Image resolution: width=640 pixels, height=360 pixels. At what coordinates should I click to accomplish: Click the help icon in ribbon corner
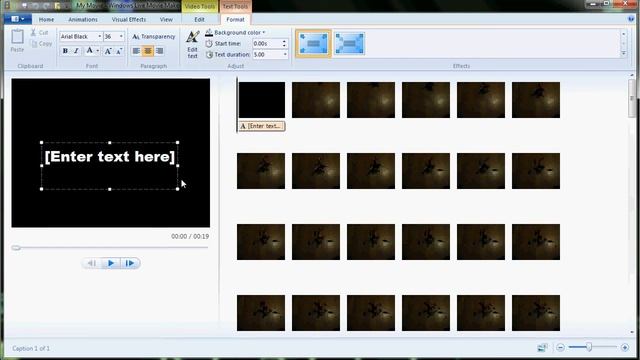(631, 19)
